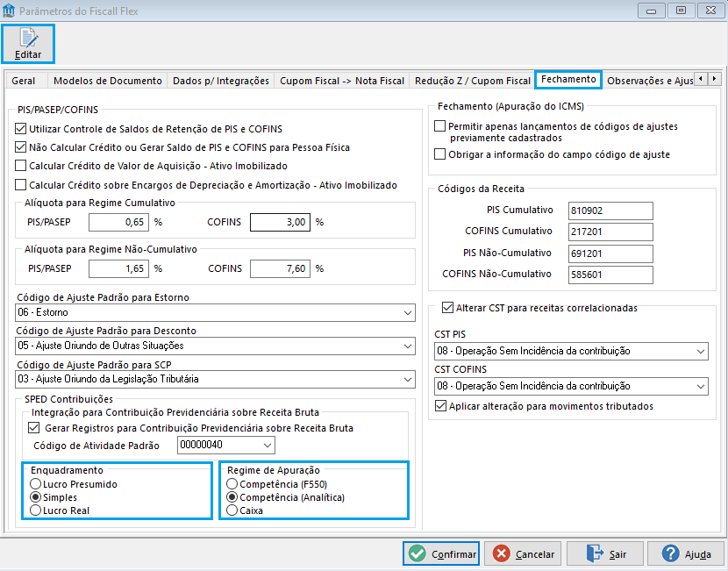
Task: Check Permitir apenas lançamentos de códigos de ajustes
Action: tap(439, 125)
